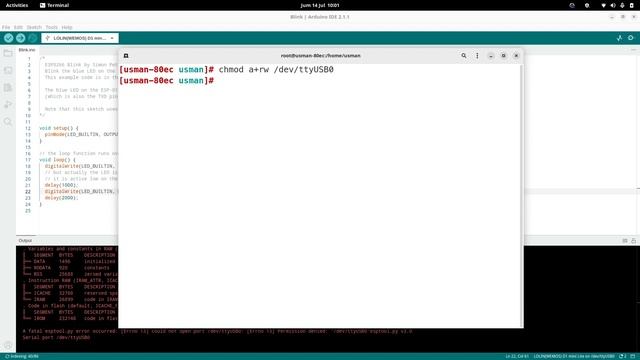640x360 pixels.
Task: Click the microphone icon in system tray
Action: (622, 5)
